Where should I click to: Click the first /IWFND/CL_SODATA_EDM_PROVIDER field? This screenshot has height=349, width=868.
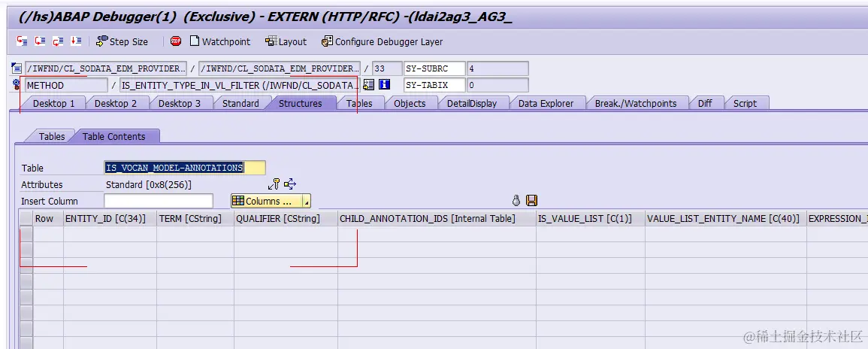tap(106, 68)
